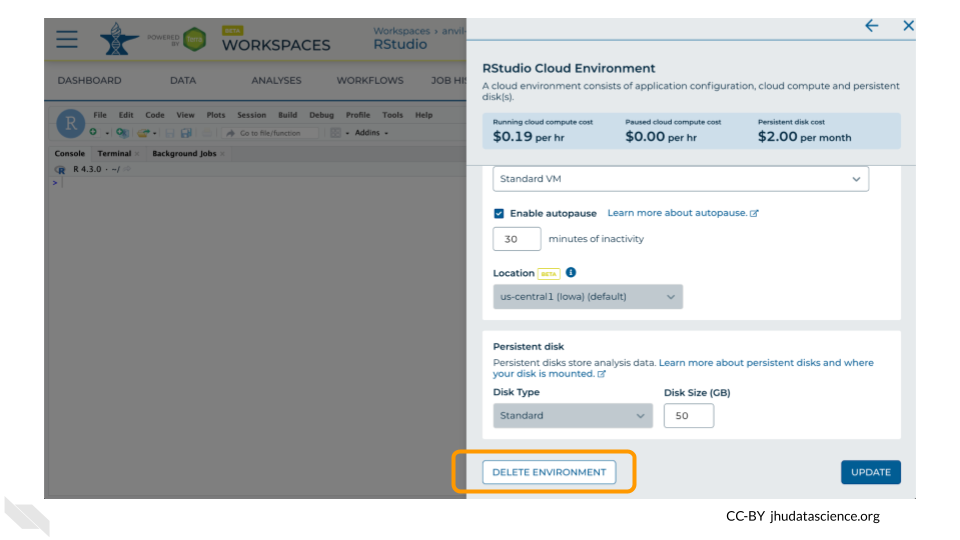Open the Disk Type Standard dropdown
Screen dimensions: 960x540
click(x=572, y=416)
